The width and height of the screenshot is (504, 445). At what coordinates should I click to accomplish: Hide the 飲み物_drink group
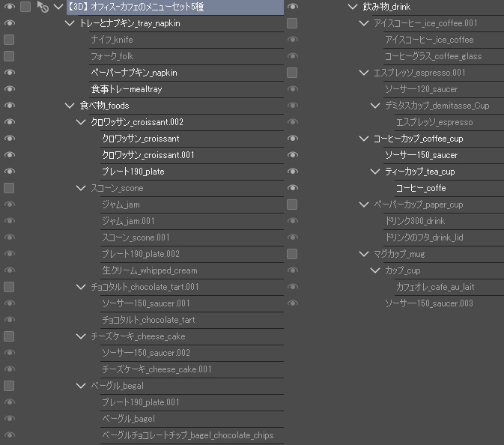click(x=293, y=7)
